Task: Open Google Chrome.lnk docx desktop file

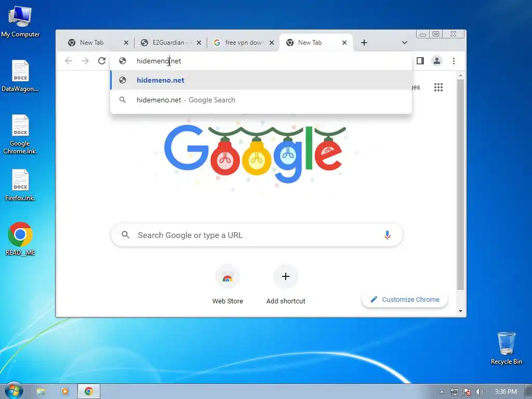Action: click(x=20, y=135)
